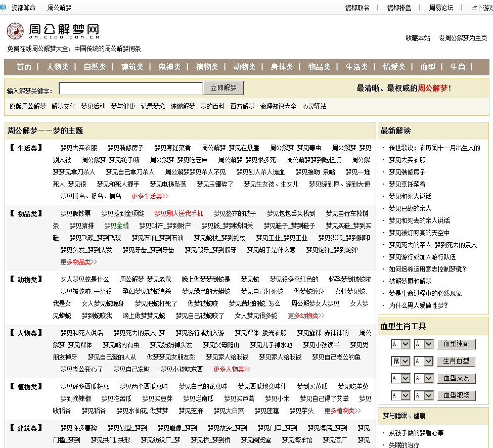The image size is (493, 448).
Task: Open the 人物类 navigation item
Action: point(58,67)
